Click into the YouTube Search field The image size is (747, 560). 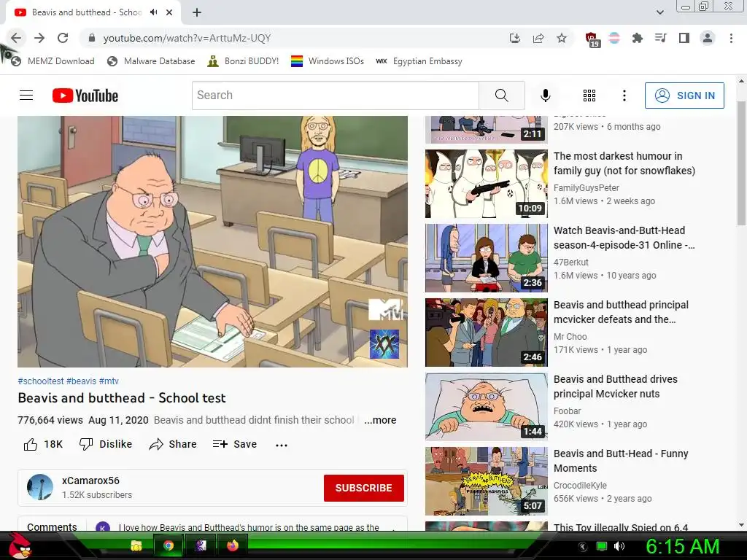(336, 96)
